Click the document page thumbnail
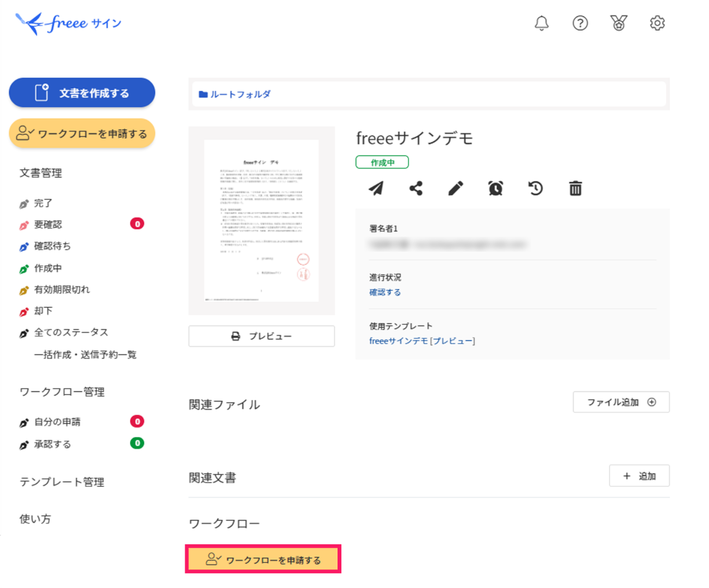The width and height of the screenshot is (709, 588). pyautogui.click(x=261, y=221)
